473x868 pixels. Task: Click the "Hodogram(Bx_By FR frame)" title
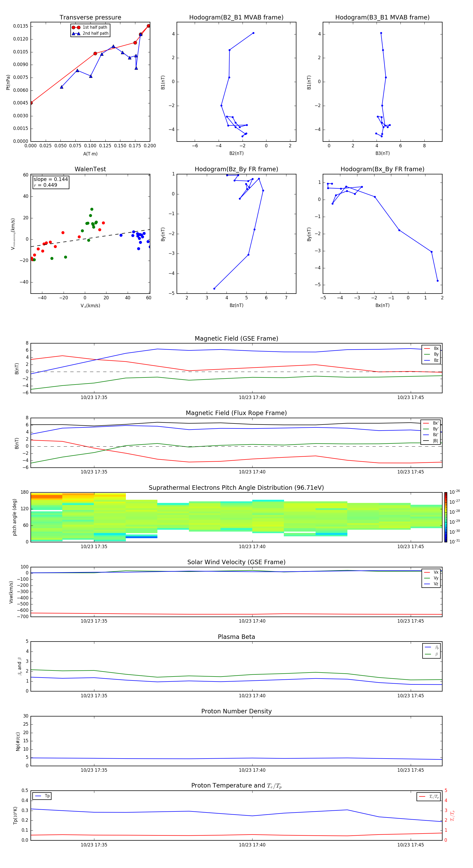382,169
